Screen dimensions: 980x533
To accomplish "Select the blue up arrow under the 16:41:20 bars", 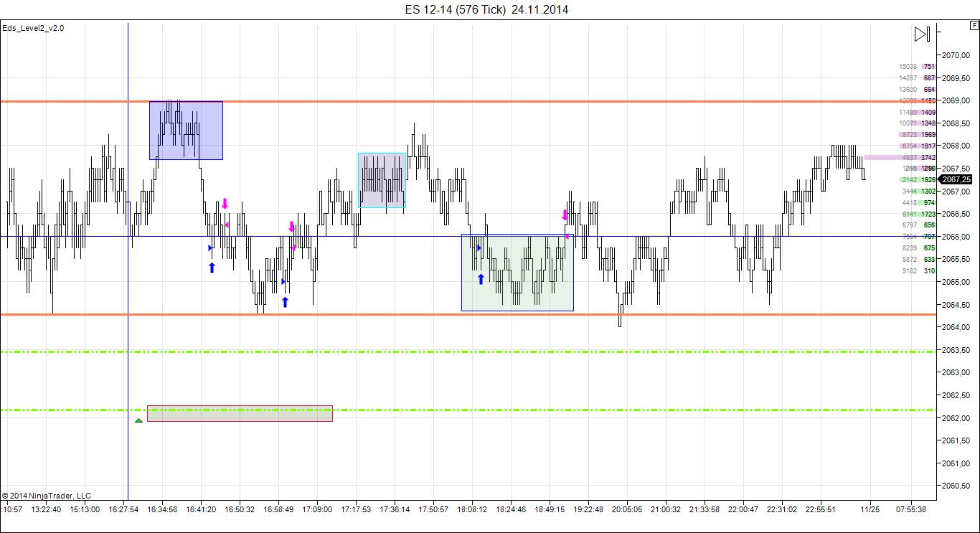I will tap(212, 268).
